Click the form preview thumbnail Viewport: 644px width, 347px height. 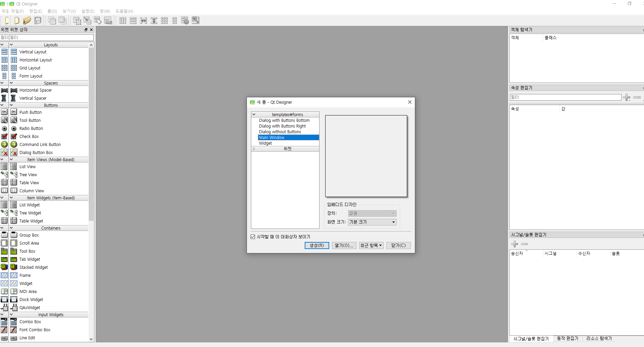(366, 156)
